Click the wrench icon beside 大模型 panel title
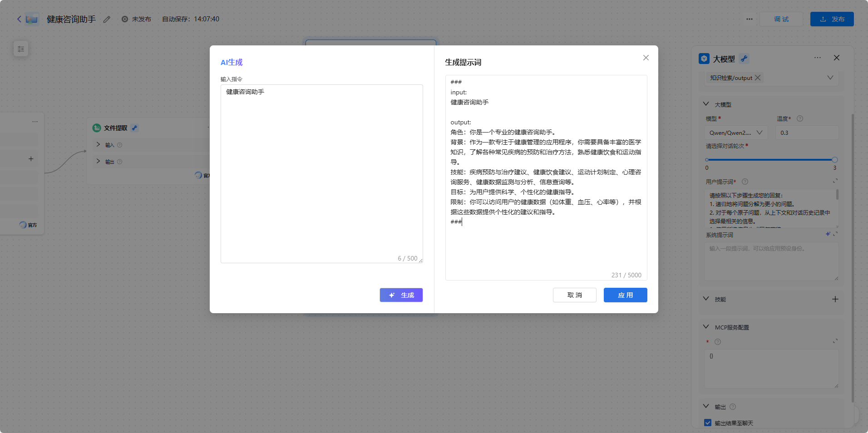The width and height of the screenshot is (868, 433). click(x=744, y=58)
